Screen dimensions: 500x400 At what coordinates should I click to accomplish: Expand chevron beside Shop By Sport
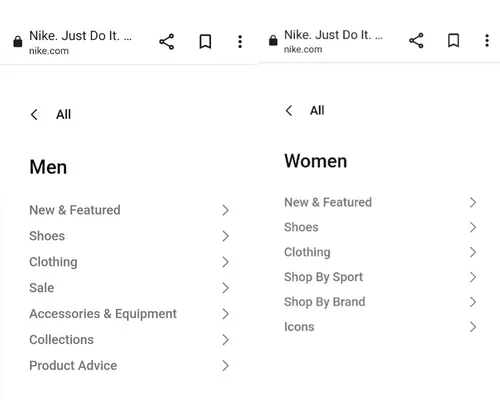click(473, 277)
